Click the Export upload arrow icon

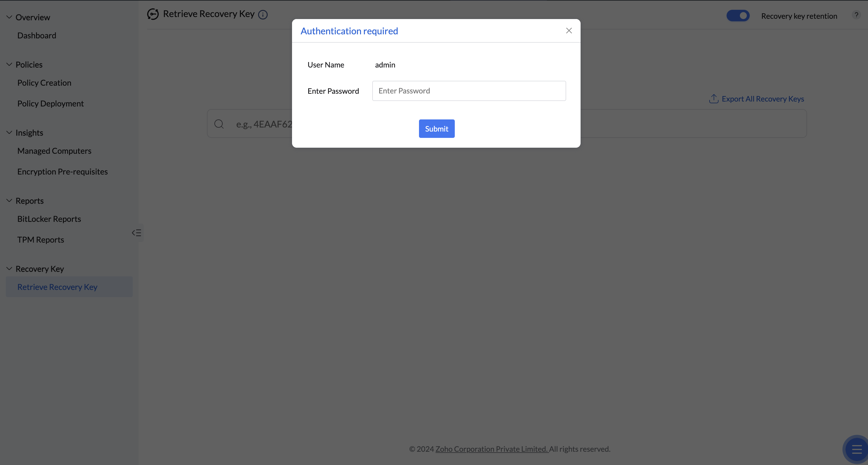[714, 99]
